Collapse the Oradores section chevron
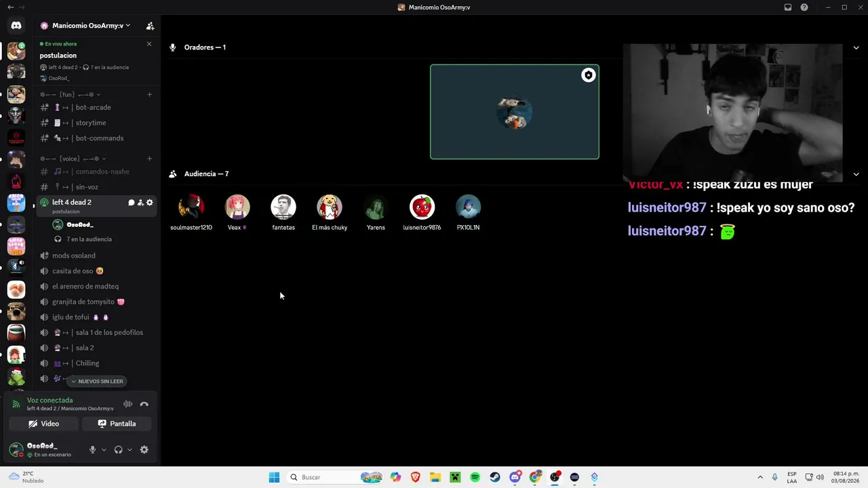Viewport: 868px width, 488px height. (856, 47)
